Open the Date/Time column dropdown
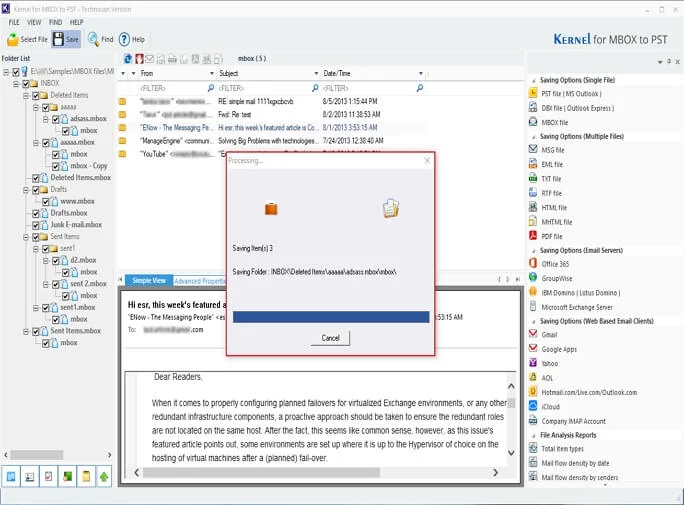Viewport: 684px width, 505px height. tap(421, 73)
